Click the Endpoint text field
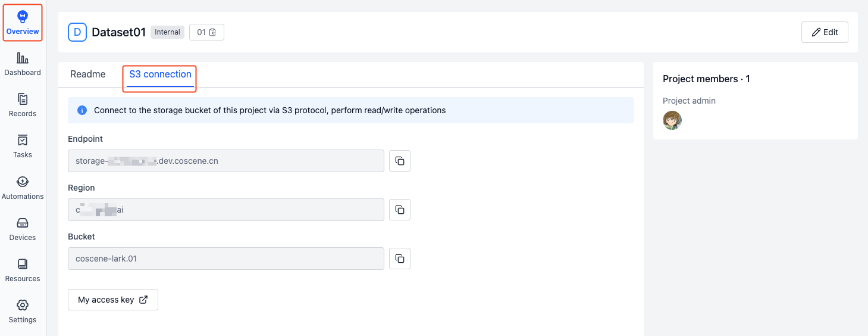The width and height of the screenshot is (868, 336). coord(226,161)
